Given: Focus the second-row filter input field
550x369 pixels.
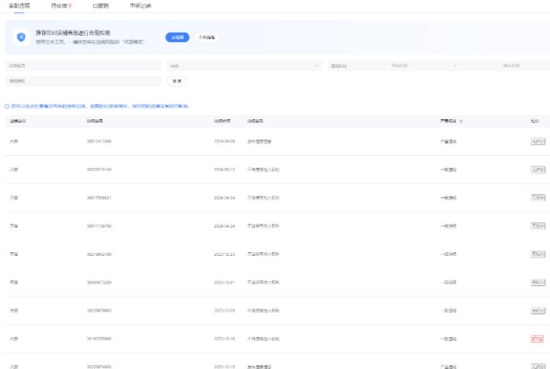Looking at the screenshot, I should click(83, 81).
